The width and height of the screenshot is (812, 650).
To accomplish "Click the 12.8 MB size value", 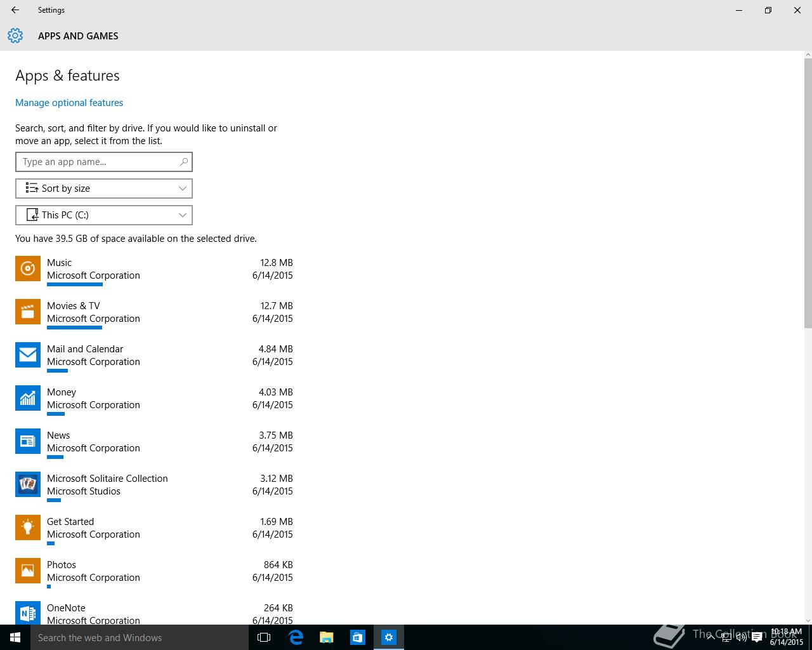I will point(276,263).
